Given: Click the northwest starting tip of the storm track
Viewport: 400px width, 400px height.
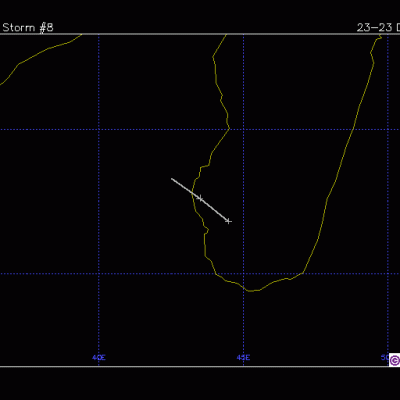Looking at the screenshot, I should coord(172,179).
